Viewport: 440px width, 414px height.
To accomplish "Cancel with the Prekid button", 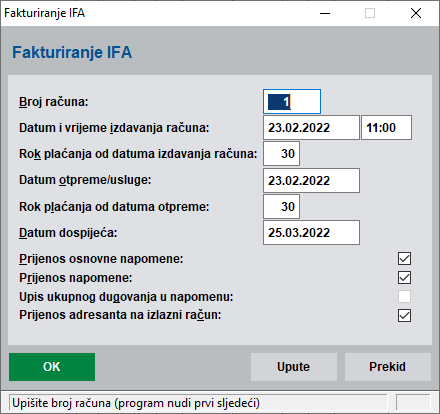I will tap(388, 367).
